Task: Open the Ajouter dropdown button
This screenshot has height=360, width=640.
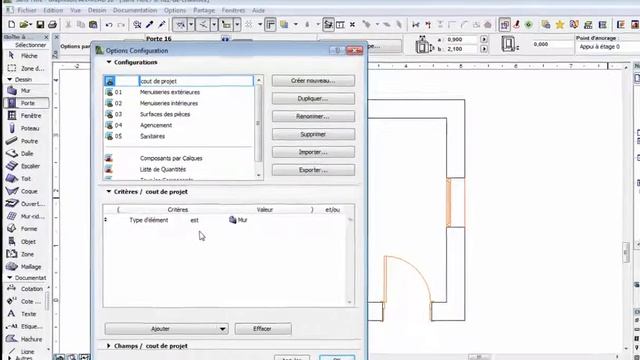Action: [167, 329]
